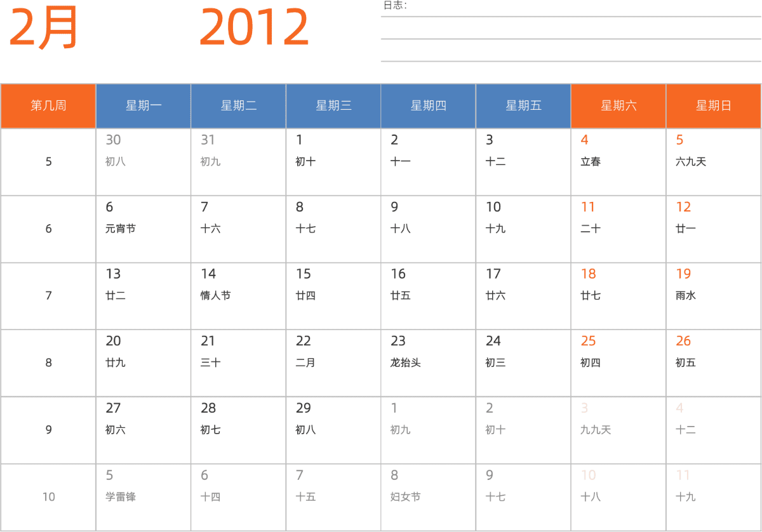Select the "廿七" lunar date
The height and width of the screenshot is (532, 762).
click(591, 296)
